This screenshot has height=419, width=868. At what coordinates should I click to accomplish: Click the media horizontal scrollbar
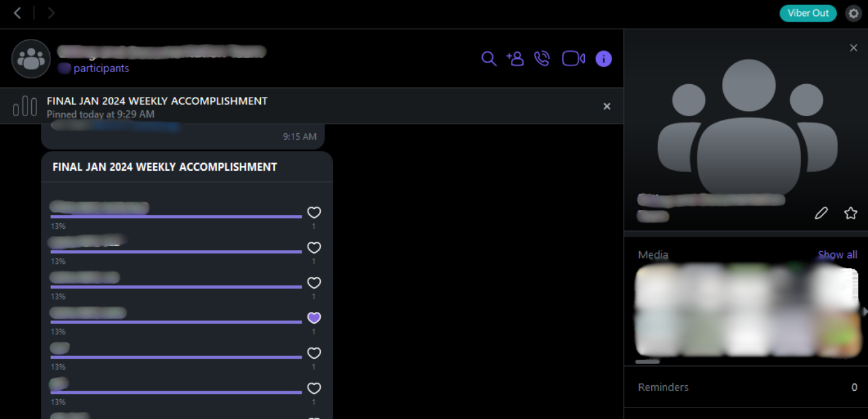point(647,362)
